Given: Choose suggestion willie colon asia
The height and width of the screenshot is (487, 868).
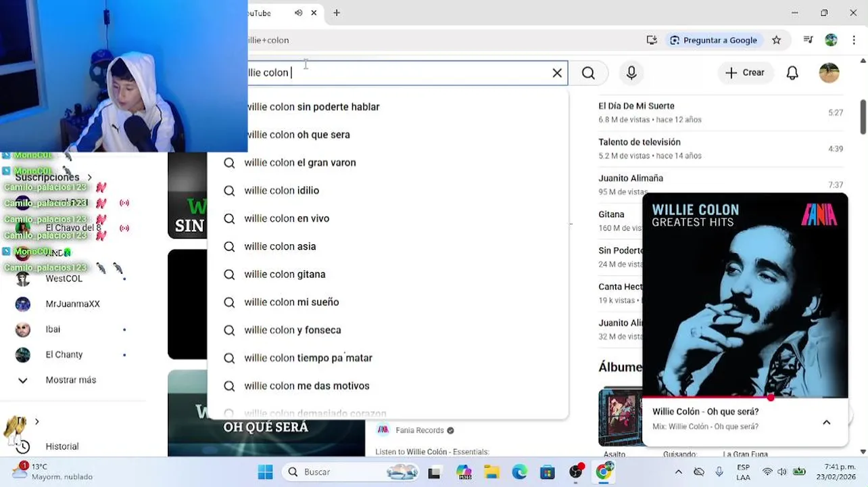Looking at the screenshot, I should (x=387, y=246).
